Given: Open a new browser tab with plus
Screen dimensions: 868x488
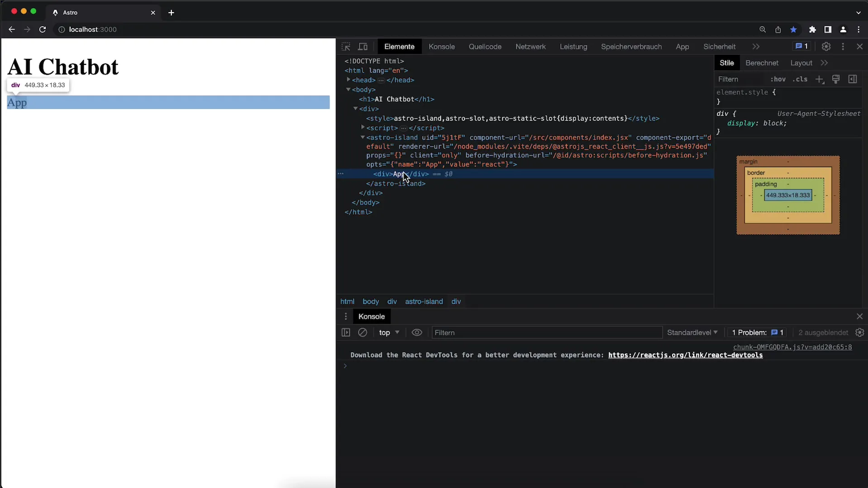Looking at the screenshot, I should 171,13.
